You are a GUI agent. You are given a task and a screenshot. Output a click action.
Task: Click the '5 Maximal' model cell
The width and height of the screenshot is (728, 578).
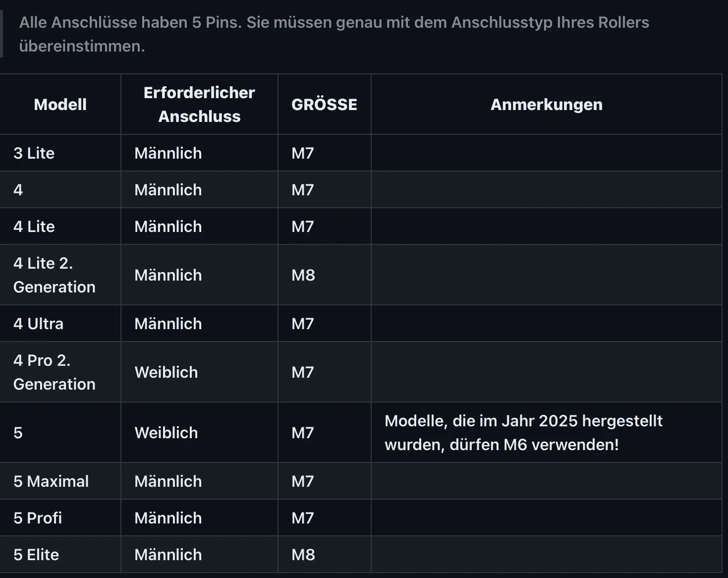pos(51,481)
